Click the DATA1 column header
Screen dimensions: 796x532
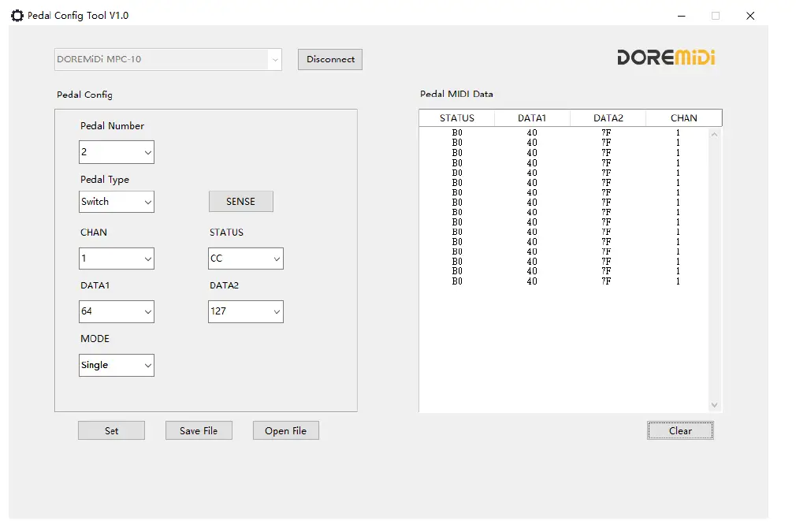(x=532, y=117)
